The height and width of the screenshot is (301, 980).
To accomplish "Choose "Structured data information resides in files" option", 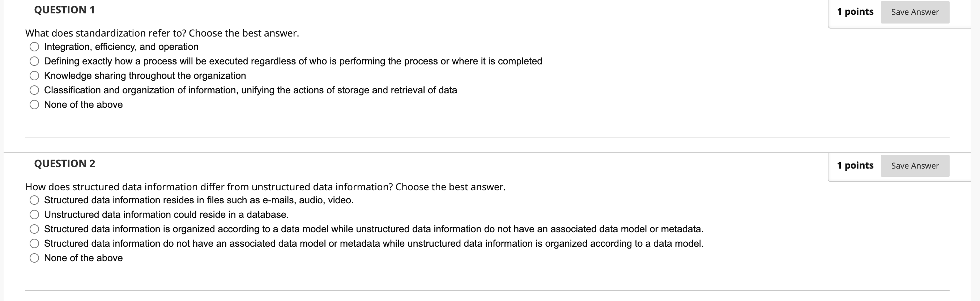I will coord(34,200).
